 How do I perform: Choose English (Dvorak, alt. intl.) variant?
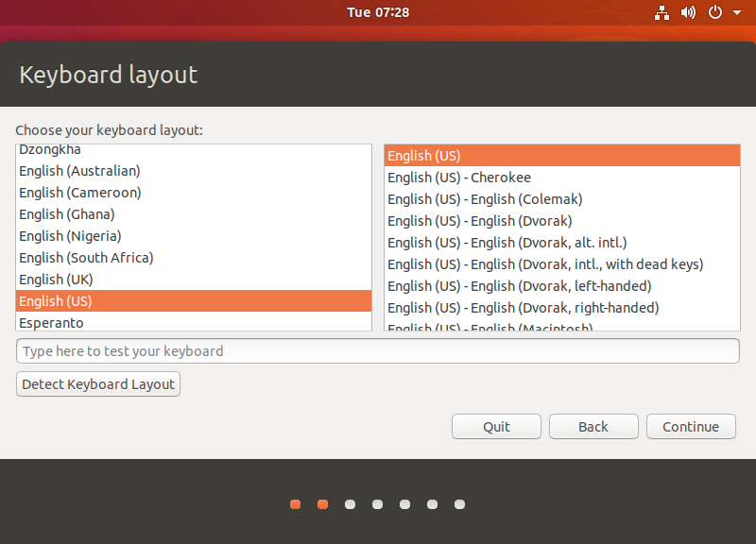click(562, 243)
